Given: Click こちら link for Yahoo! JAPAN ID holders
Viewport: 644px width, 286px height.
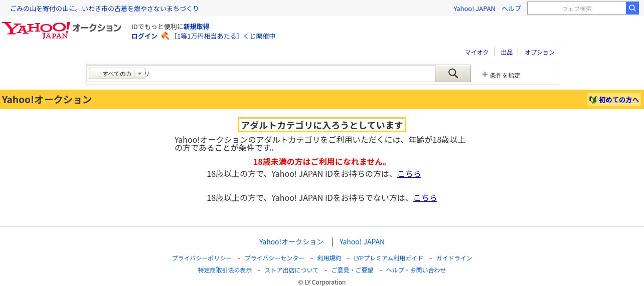Looking at the screenshot, I should coord(409,174).
